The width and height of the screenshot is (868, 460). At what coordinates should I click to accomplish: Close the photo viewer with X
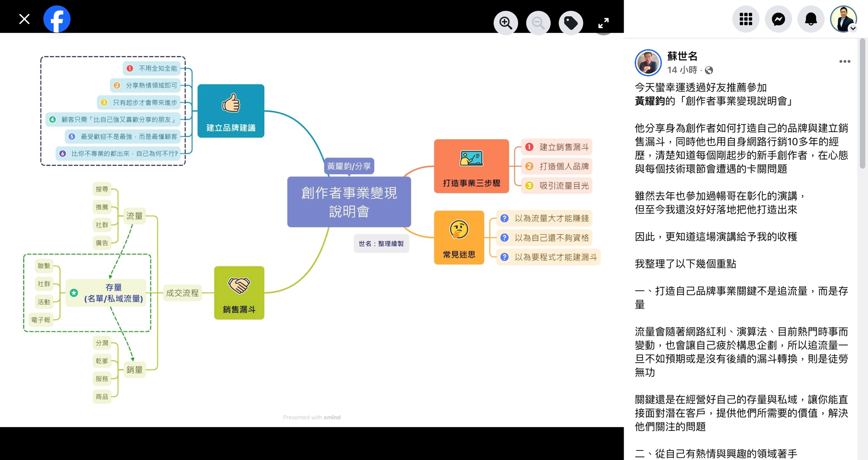pos(24,19)
